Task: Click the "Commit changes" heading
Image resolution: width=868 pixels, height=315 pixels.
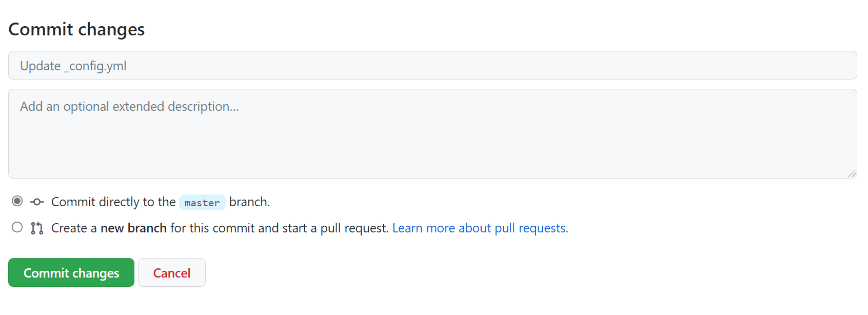Action: click(x=77, y=30)
